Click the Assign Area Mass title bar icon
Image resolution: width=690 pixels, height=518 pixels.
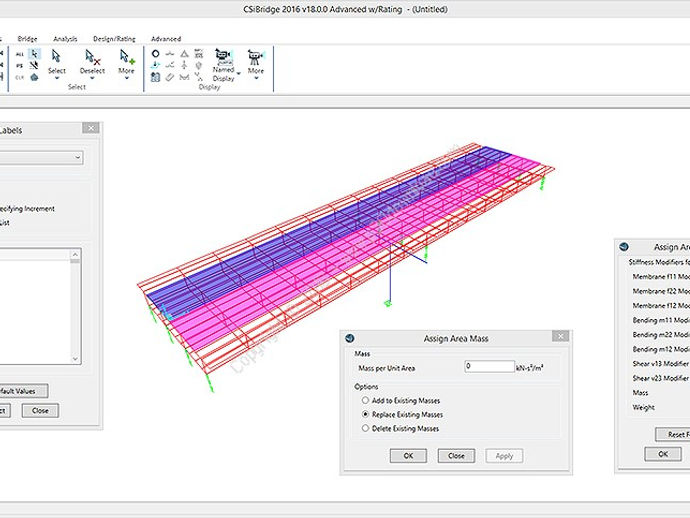(350, 338)
